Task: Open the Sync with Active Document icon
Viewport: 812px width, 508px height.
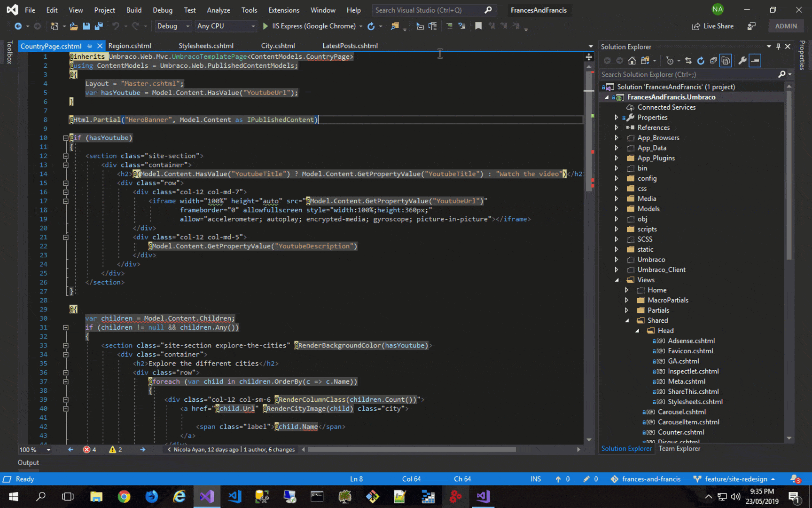Action: (688, 61)
